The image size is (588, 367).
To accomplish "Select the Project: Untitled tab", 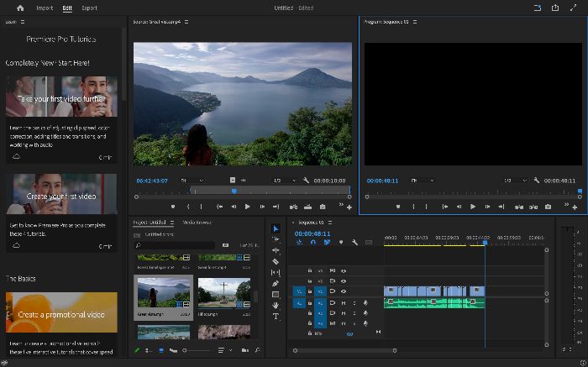I will tap(150, 223).
